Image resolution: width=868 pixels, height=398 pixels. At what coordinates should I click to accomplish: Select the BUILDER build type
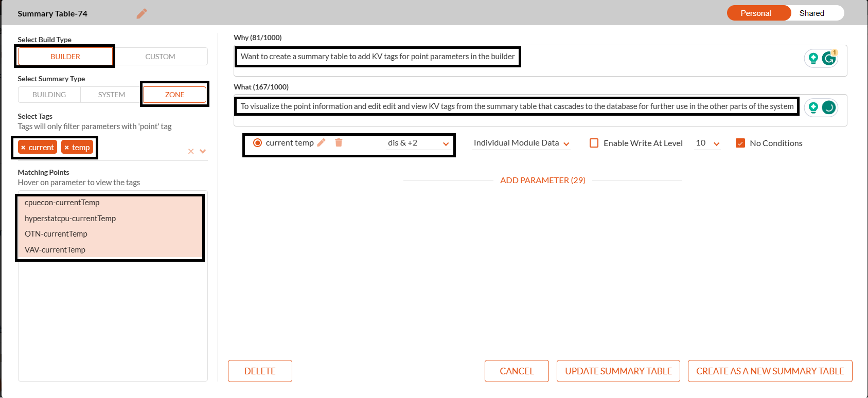65,57
